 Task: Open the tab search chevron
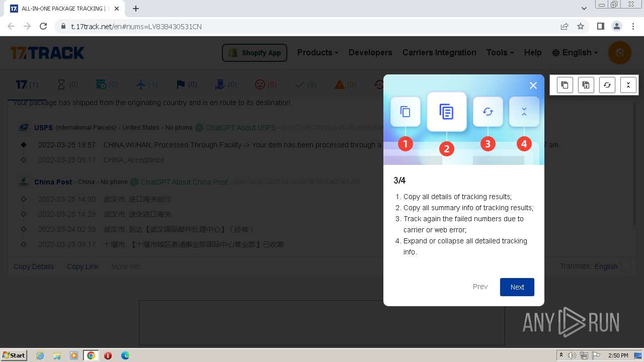[x=584, y=9]
